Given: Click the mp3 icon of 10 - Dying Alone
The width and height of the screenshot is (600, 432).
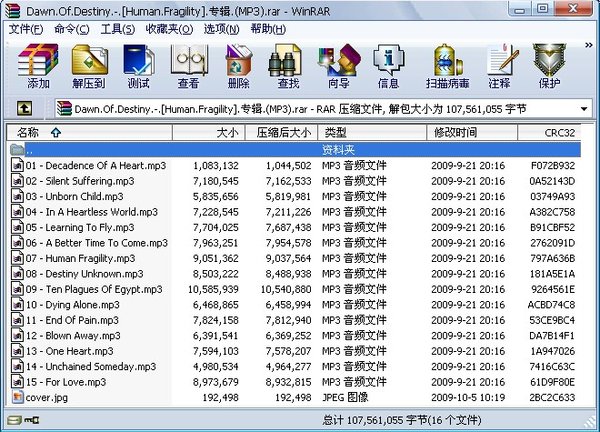Looking at the screenshot, I should click(17, 305).
